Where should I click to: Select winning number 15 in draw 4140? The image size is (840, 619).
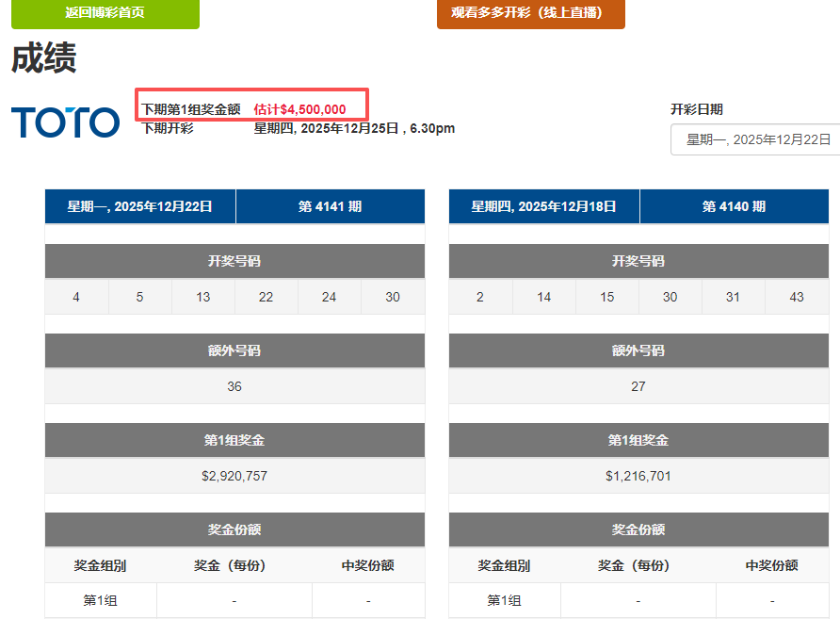(x=607, y=297)
